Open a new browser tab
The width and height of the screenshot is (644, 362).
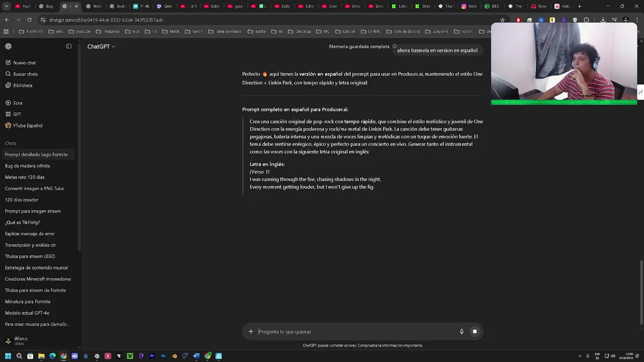(x=580, y=6)
